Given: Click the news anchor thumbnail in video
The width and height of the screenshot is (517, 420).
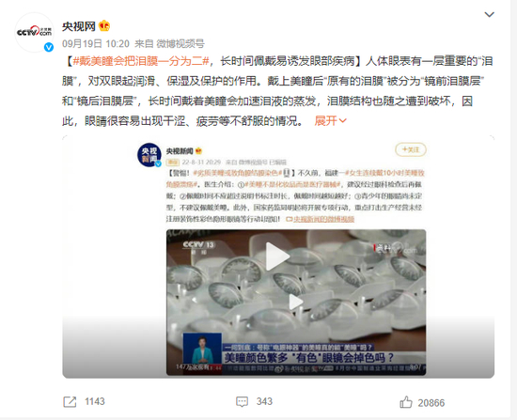Looking at the screenshot, I should pos(202,350).
